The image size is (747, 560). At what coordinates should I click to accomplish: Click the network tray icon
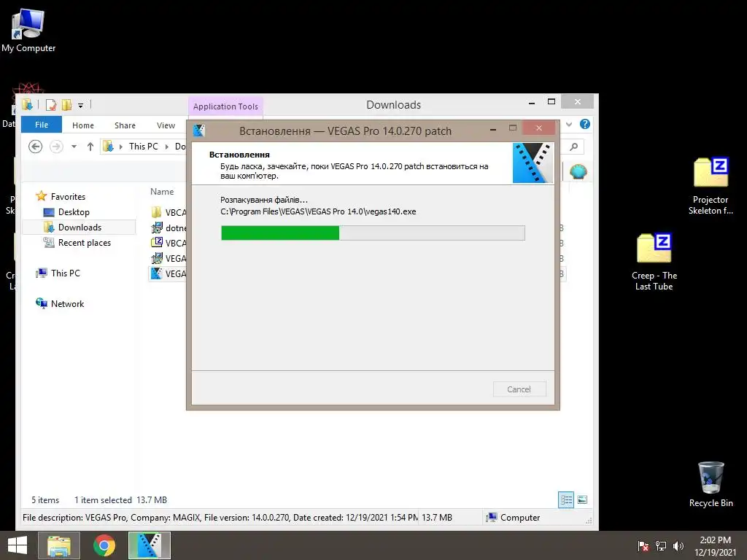(661, 546)
